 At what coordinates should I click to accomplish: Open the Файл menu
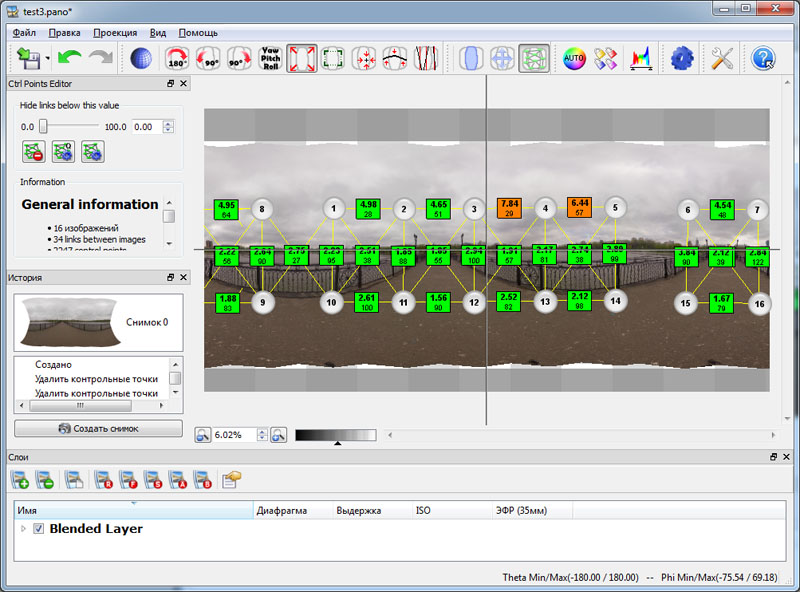coord(24,33)
